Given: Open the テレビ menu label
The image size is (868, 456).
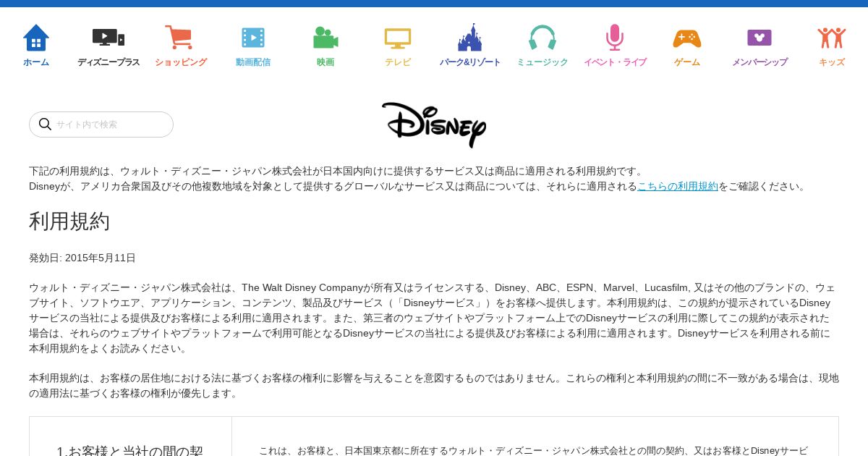Looking at the screenshot, I should tap(398, 62).
